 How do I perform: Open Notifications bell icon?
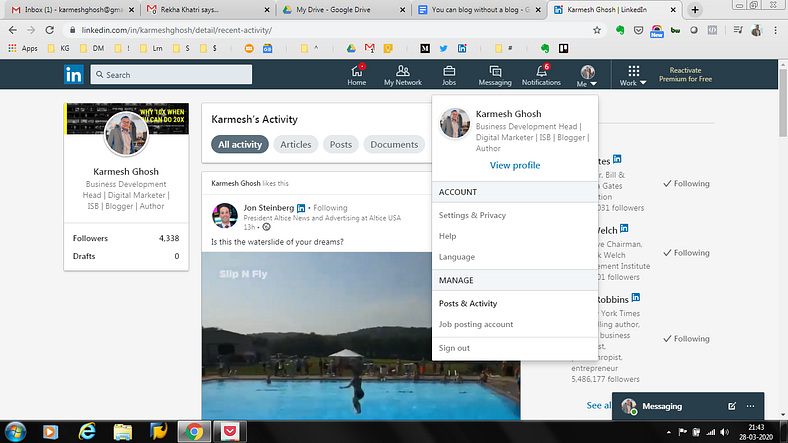click(x=541, y=75)
